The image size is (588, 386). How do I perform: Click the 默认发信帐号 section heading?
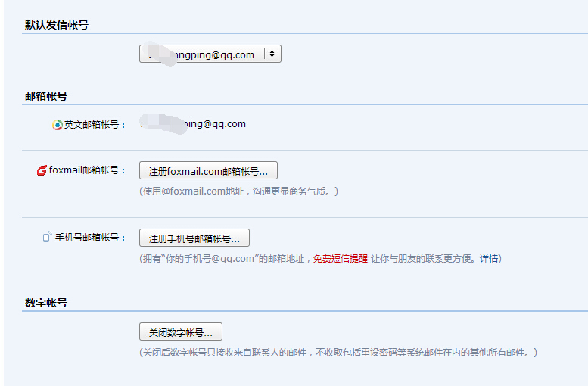[57, 25]
